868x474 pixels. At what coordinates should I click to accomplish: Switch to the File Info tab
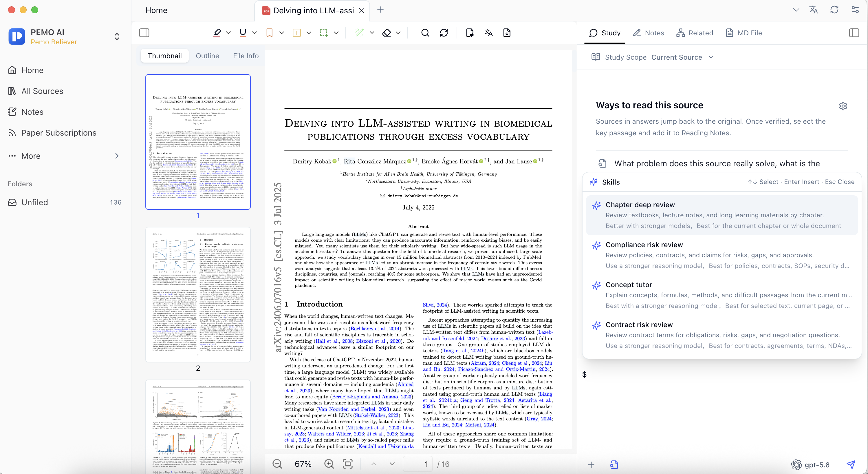point(246,56)
